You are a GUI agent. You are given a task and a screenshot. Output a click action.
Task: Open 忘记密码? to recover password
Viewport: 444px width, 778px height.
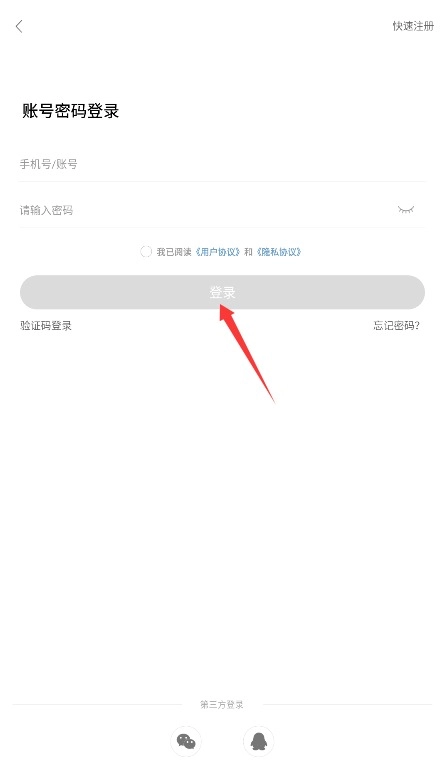point(396,325)
